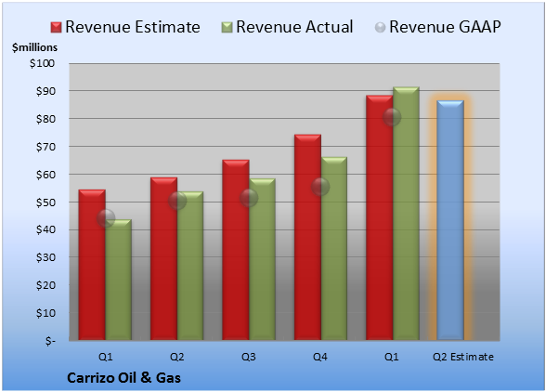This screenshot has width=546, height=392.
Task: Select the blue Q2 Estimate bar
Action: [x=450, y=220]
